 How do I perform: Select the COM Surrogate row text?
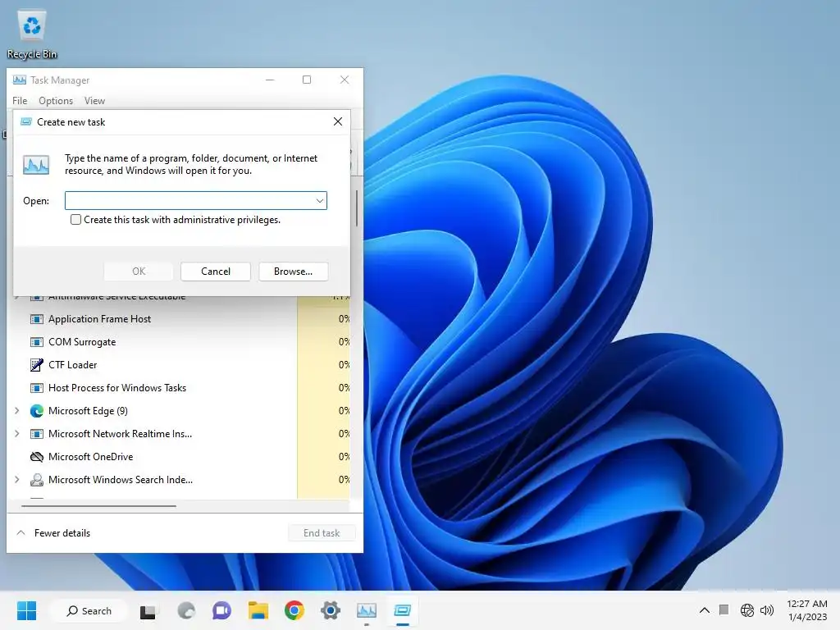(x=82, y=342)
